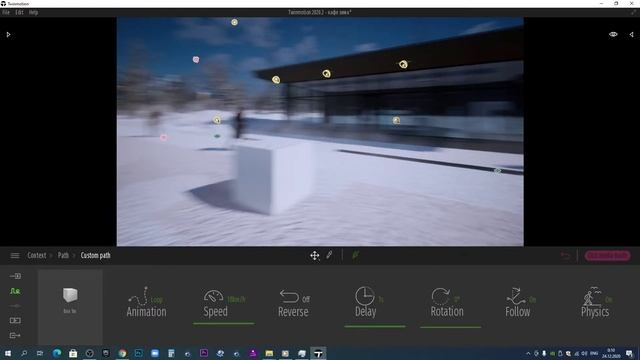The width and height of the screenshot is (640, 360).
Task: Click the Animation path icon
Action: 138,296
